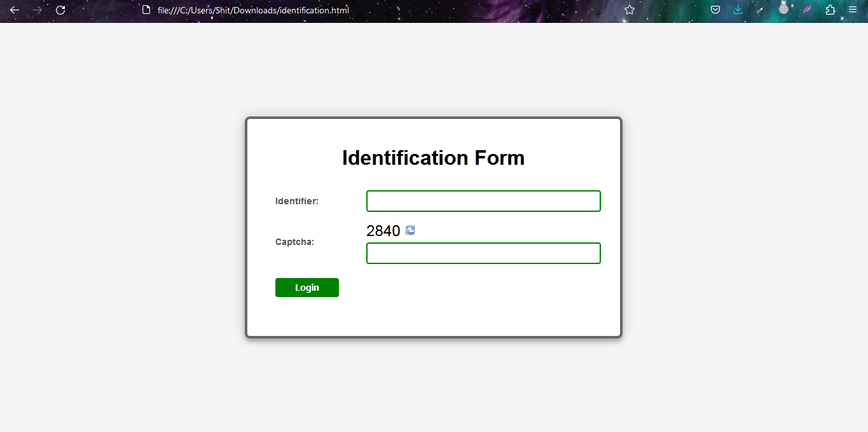Click the page info document icon
This screenshot has width=868, height=432.
[146, 10]
